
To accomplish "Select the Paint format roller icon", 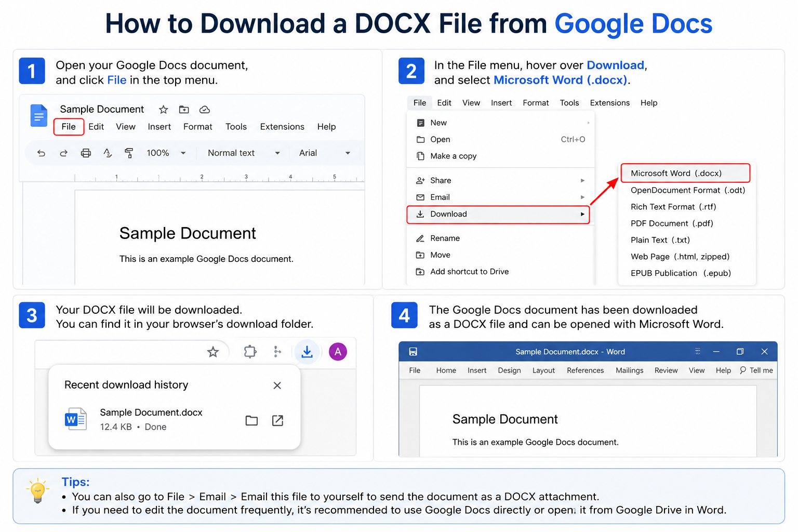I will tap(129, 153).
